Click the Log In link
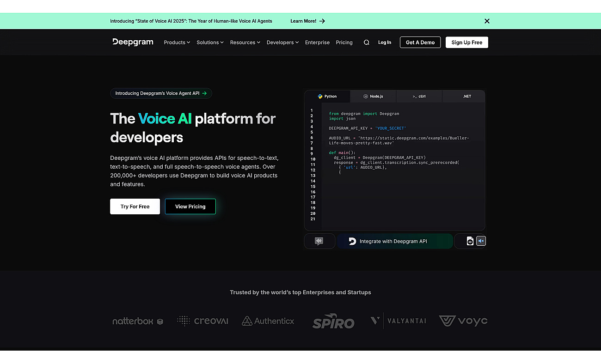Viewport: 601px width, 364px height. (x=385, y=42)
